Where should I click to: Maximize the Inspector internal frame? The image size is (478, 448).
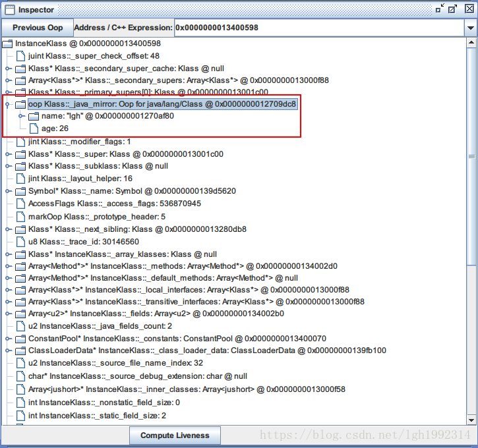tap(453, 9)
